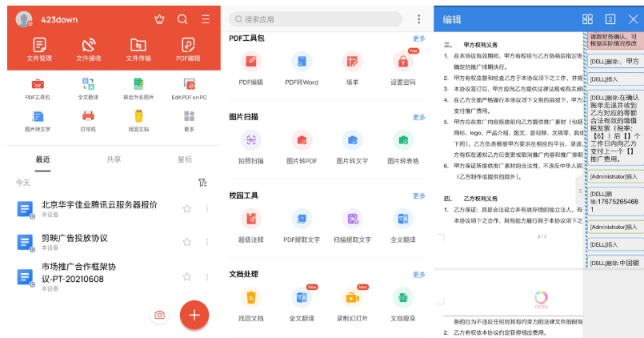This screenshot has height=338, width=644.
Task: Switch to the 星标 tab
Action: 184,159
